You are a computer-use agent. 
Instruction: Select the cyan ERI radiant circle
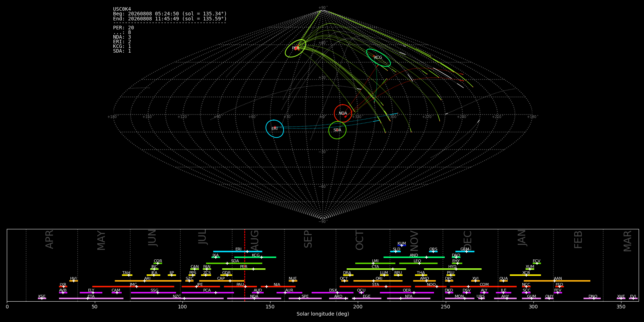tap(274, 129)
